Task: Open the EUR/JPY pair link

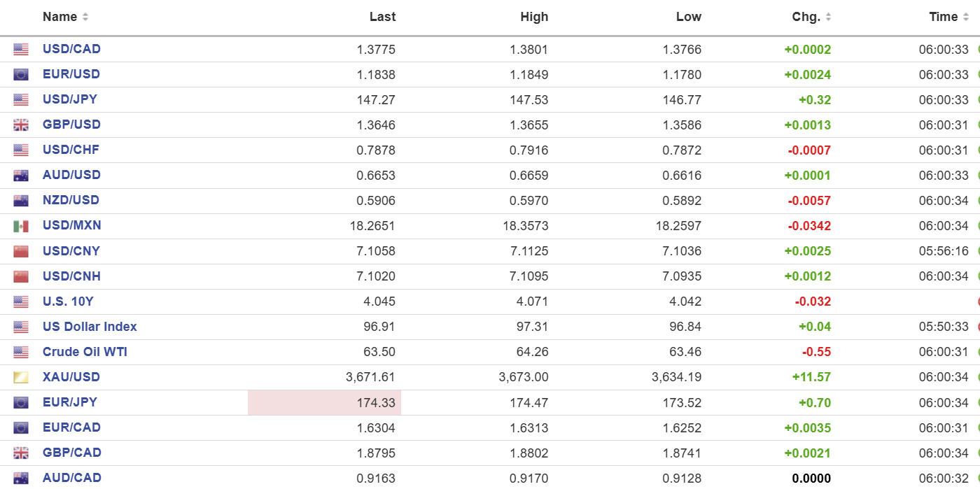Action: [70, 402]
